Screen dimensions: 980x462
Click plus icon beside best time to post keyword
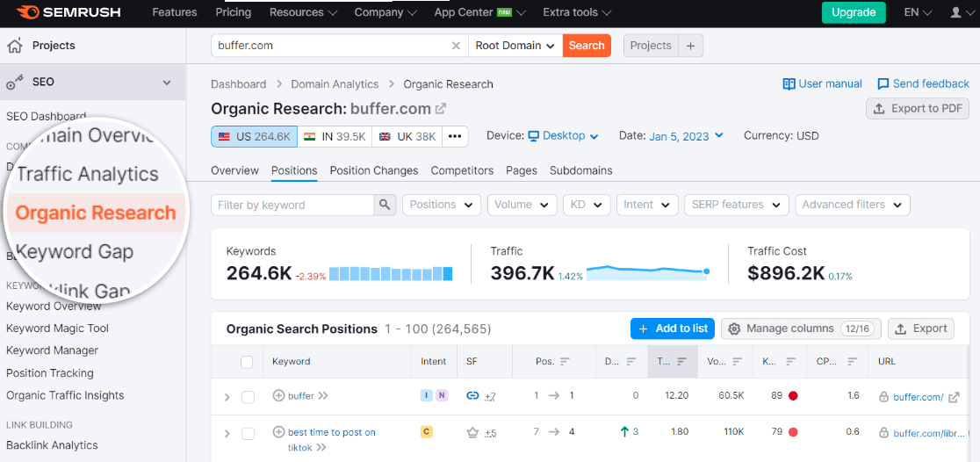pyautogui.click(x=278, y=432)
